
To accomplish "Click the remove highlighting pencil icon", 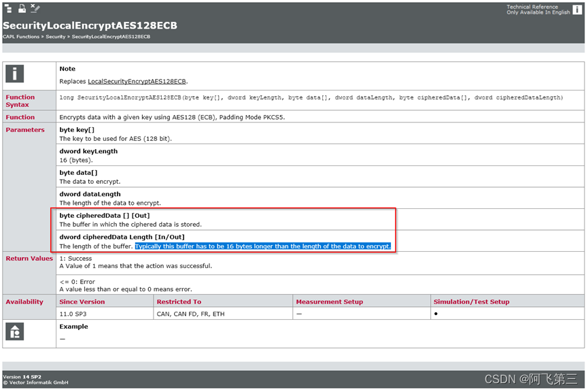I will 35,8.
